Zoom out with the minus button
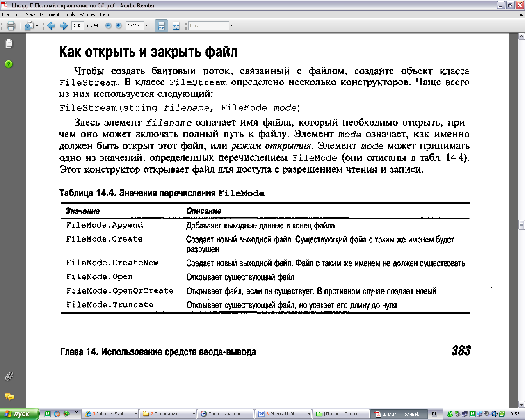This screenshot has height=420, width=525. coord(108,25)
